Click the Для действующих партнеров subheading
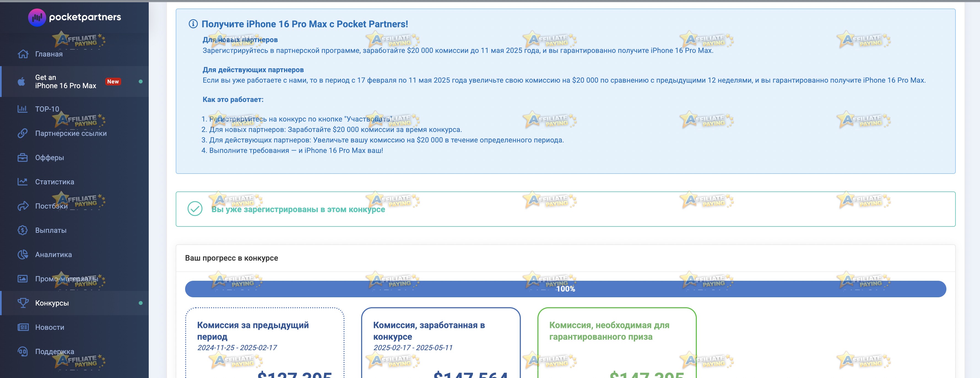Image resolution: width=980 pixels, height=378 pixels. coord(253,70)
